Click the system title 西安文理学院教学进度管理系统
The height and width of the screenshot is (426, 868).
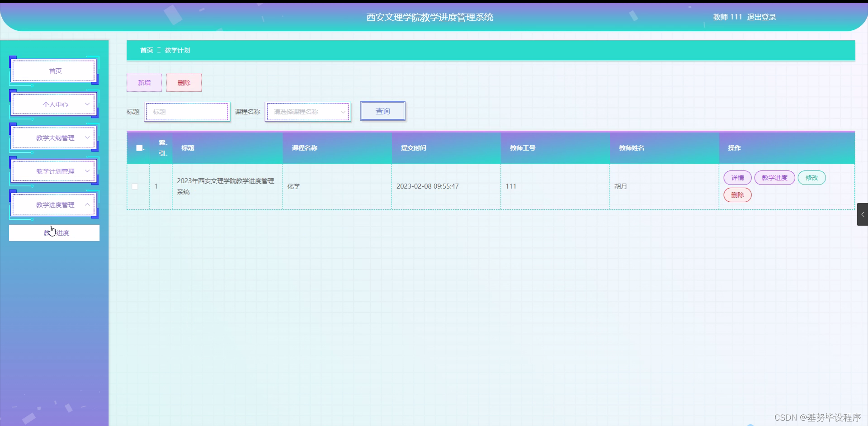point(429,17)
